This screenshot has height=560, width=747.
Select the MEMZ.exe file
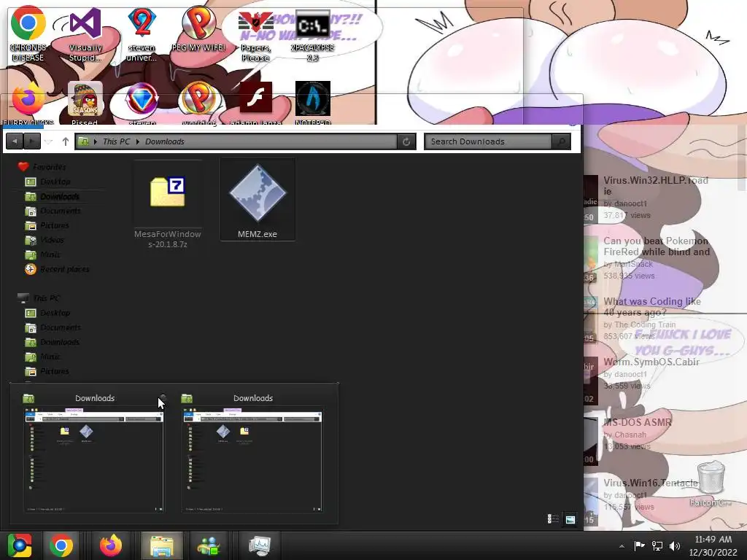click(258, 200)
